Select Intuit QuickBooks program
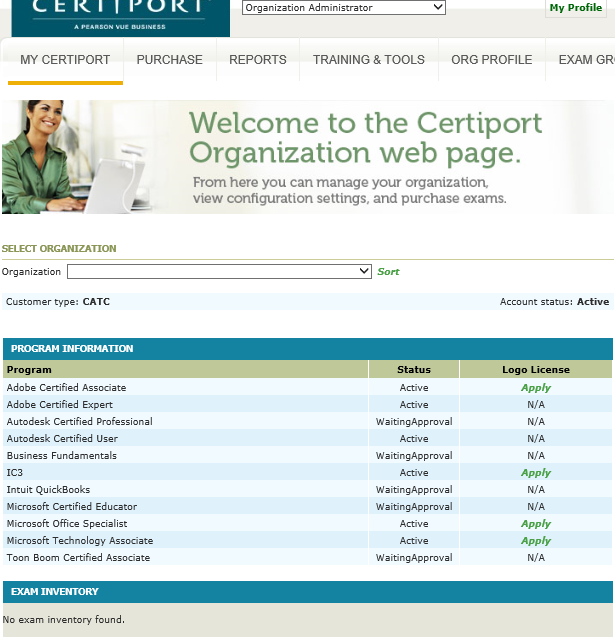615x637 pixels. (48, 490)
